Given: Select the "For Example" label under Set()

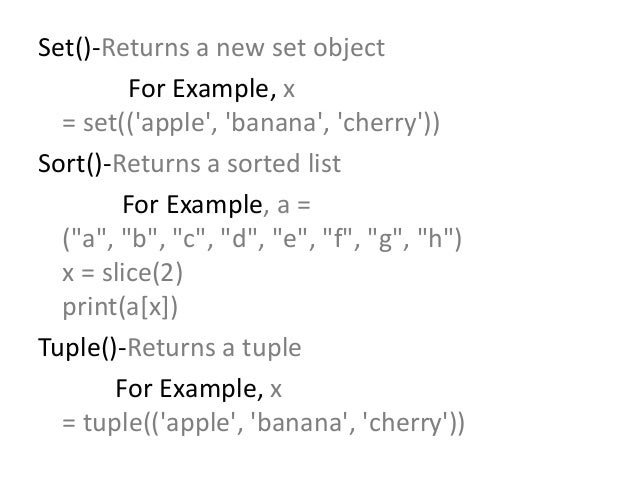Looking at the screenshot, I should [202, 89].
